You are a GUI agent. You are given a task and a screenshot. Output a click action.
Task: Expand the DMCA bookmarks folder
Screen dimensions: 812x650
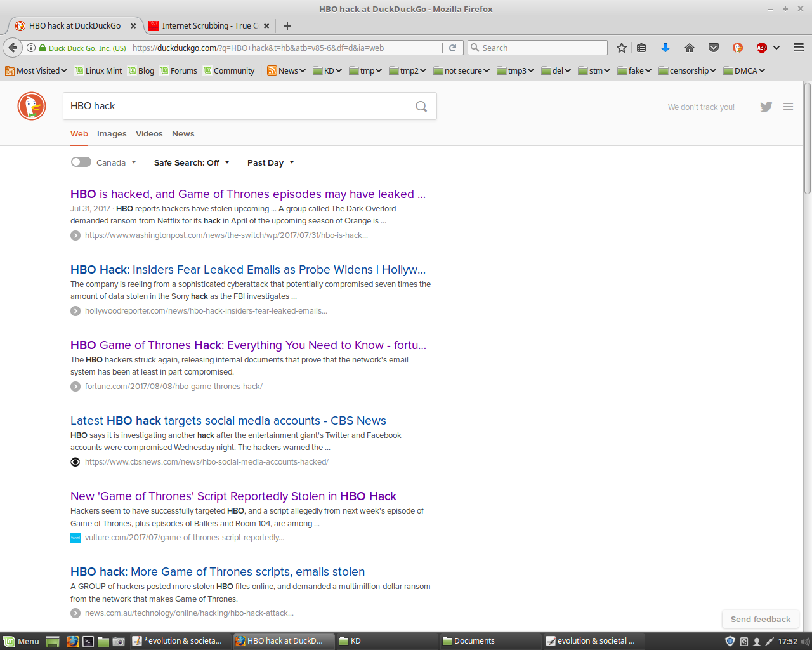(744, 70)
